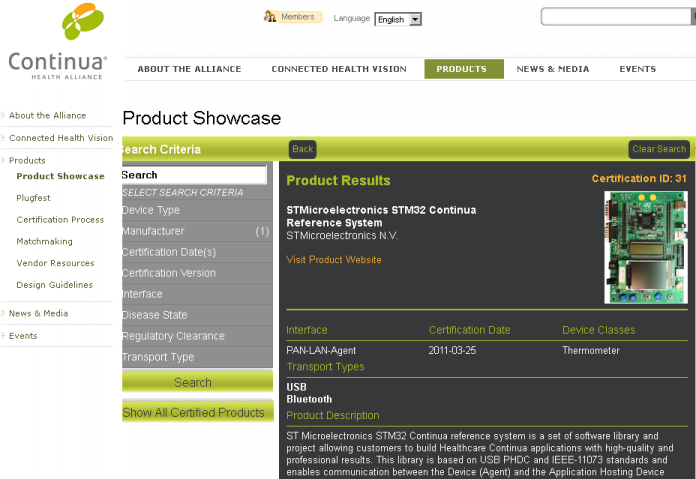Open Certification Process sidebar link

[x=60, y=220]
